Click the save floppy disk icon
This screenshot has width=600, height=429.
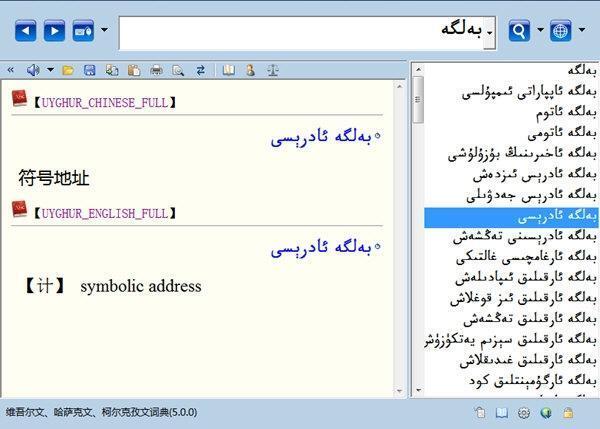tap(90, 70)
